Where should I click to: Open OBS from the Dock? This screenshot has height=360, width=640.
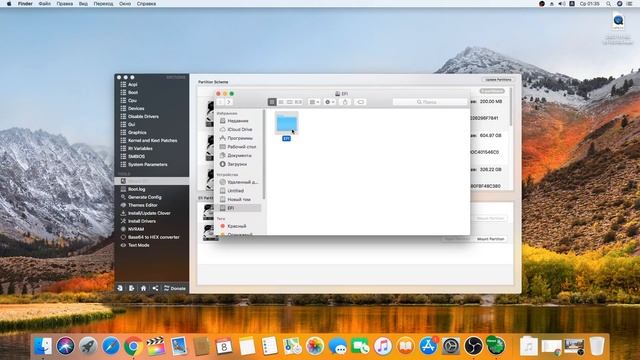(x=473, y=347)
